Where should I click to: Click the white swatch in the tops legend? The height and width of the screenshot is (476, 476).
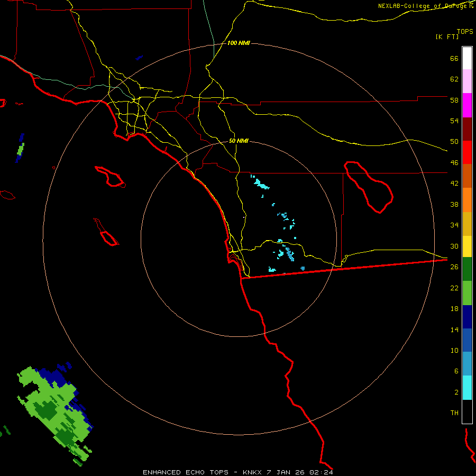(x=467, y=58)
